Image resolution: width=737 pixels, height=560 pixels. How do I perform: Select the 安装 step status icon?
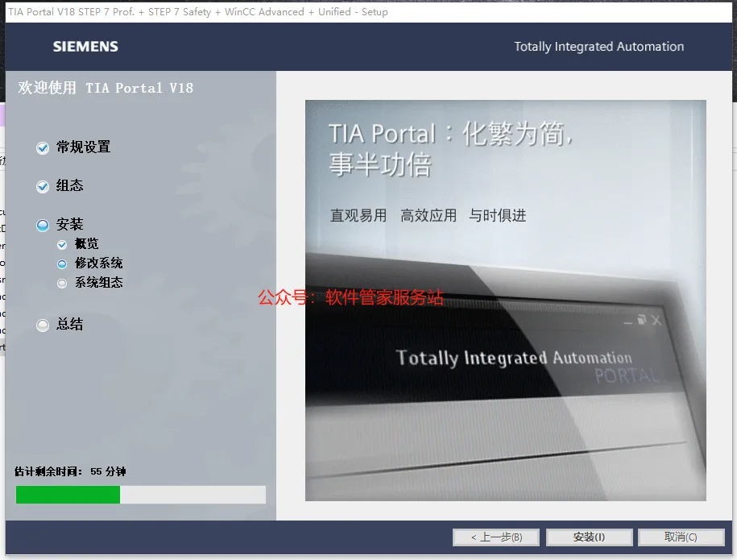coord(43,226)
